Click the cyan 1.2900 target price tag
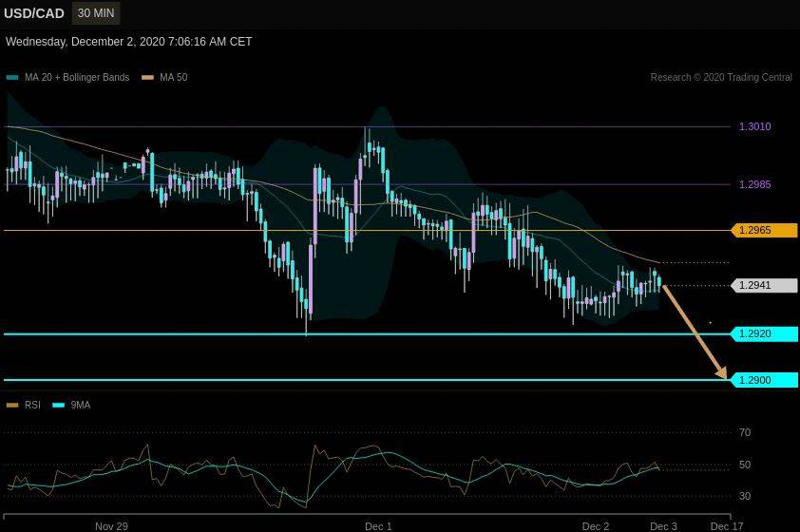This screenshot has height=532, width=800. click(764, 380)
